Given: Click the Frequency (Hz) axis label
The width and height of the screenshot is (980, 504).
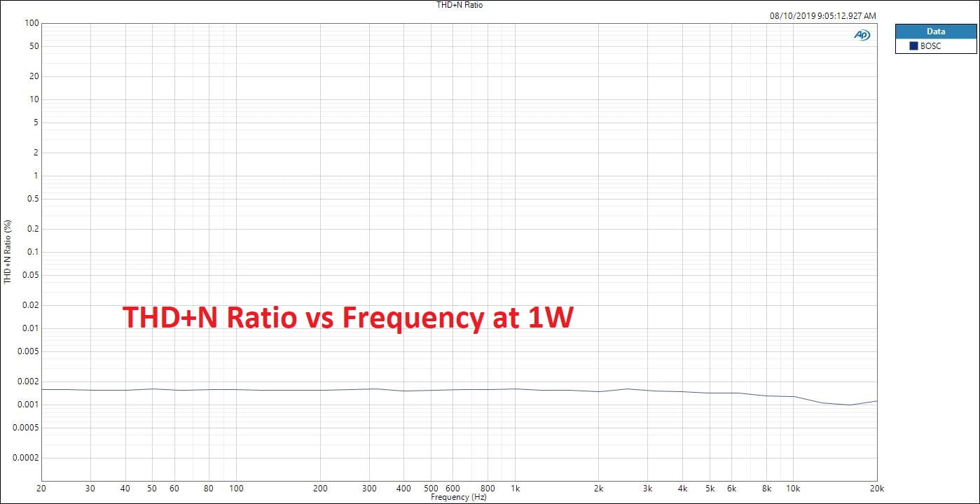Looking at the screenshot, I should (x=459, y=498).
